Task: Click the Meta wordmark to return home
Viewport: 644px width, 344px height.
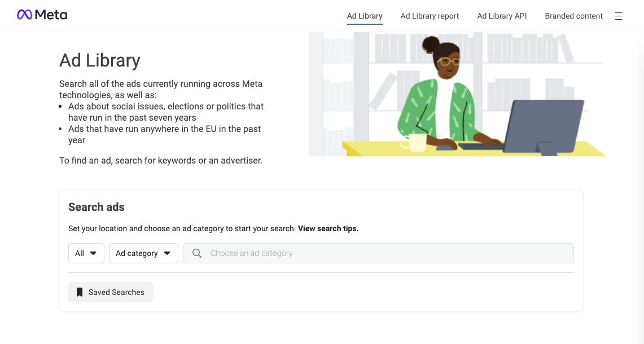Action: pyautogui.click(x=50, y=15)
